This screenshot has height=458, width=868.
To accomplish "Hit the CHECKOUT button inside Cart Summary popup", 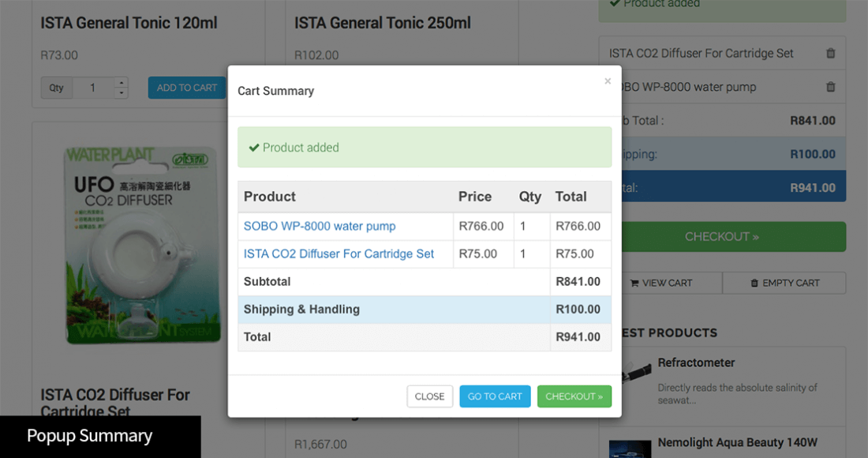I will tap(574, 396).
